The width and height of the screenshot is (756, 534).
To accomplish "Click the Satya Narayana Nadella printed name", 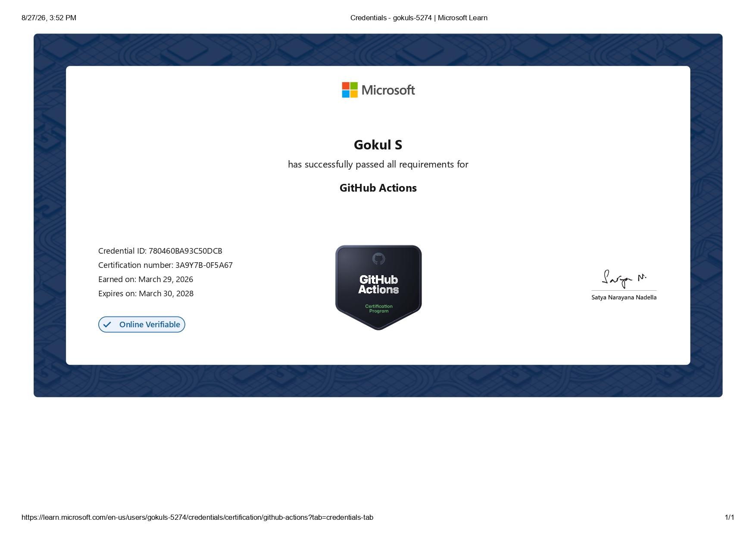I will 624,298.
